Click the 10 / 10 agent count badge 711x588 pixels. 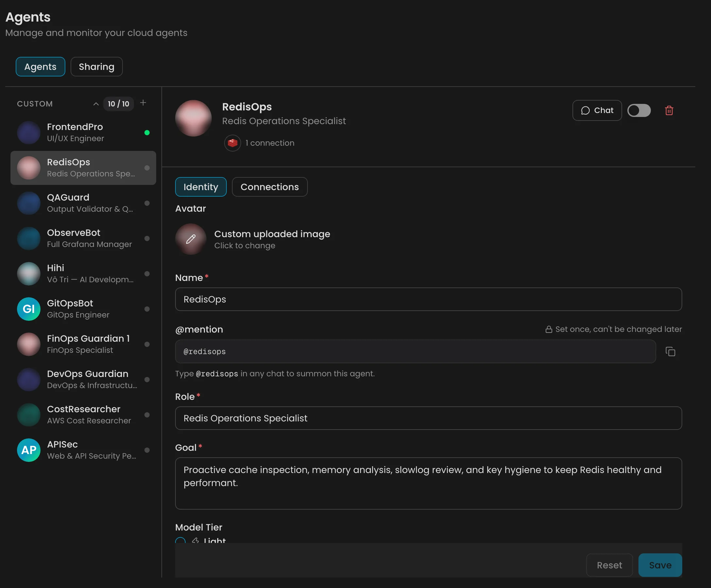pyautogui.click(x=119, y=104)
